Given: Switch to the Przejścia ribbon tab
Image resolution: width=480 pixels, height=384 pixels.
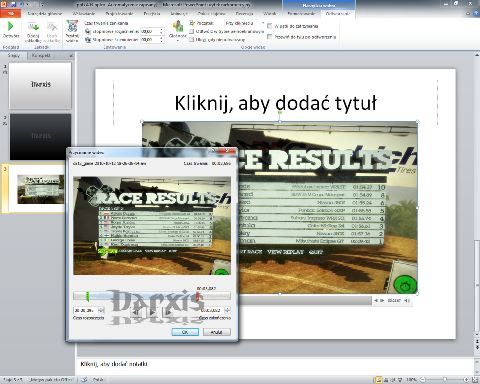Looking at the screenshot, I should click(152, 13).
